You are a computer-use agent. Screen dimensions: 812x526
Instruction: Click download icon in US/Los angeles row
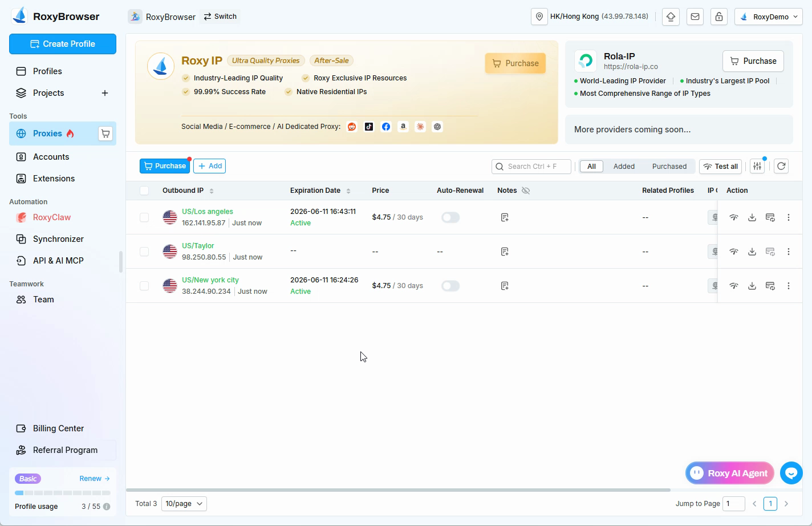pyautogui.click(x=752, y=217)
